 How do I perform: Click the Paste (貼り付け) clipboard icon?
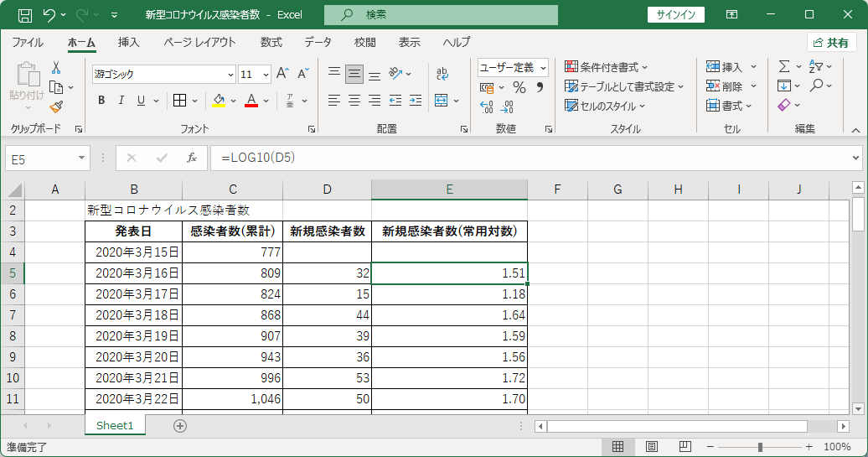point(27,75)
